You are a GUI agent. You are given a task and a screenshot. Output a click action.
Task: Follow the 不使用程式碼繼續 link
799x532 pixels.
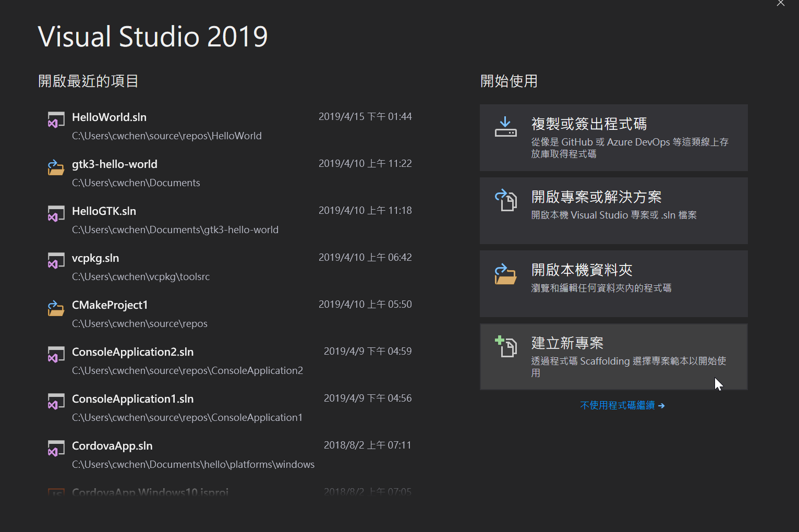point(622,405)
